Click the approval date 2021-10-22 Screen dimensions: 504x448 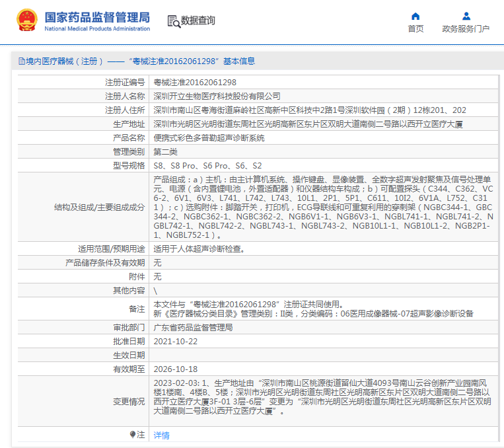click(x=175, y=342)
